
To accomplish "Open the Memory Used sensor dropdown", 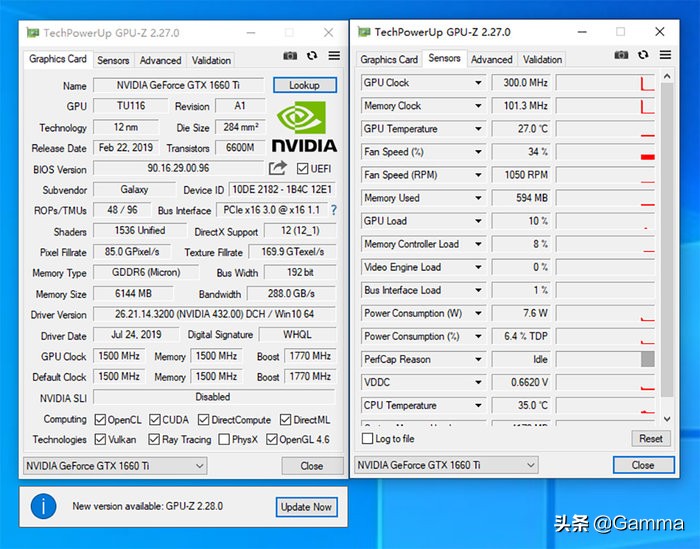I will [478, 198].
